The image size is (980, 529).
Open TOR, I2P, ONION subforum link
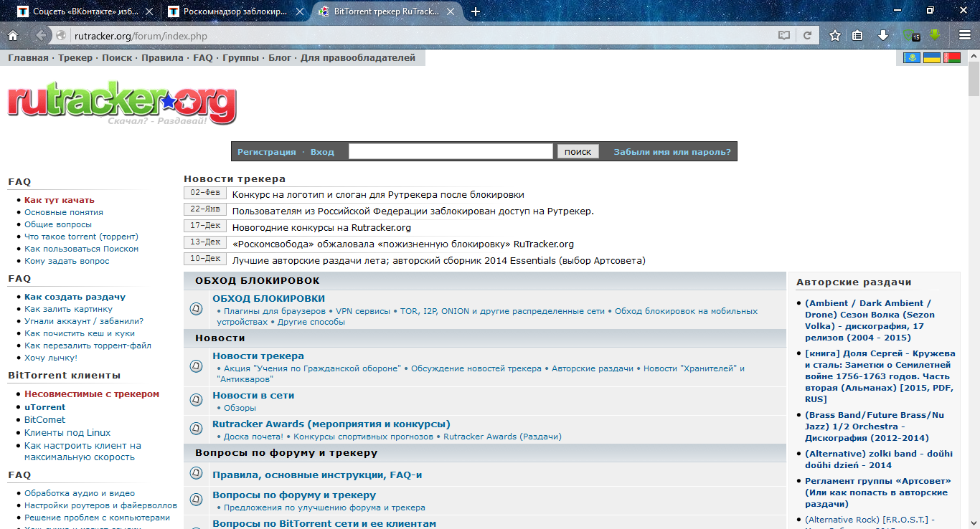pos(504,311)
